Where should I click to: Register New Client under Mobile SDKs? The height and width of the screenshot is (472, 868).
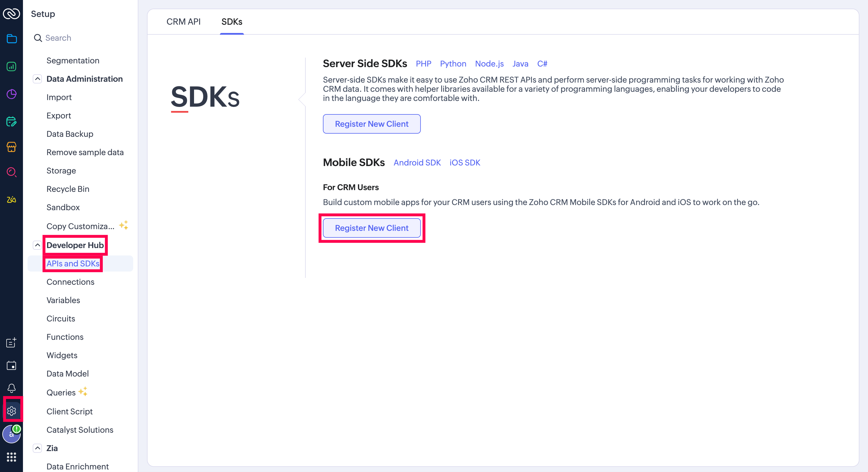[371, 228]
